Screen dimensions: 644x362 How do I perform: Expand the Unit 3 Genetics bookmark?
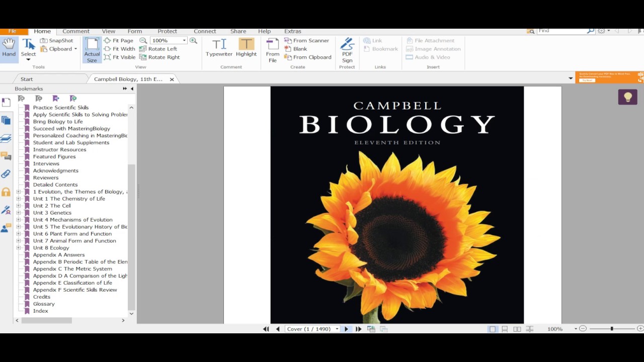point(19,213)
